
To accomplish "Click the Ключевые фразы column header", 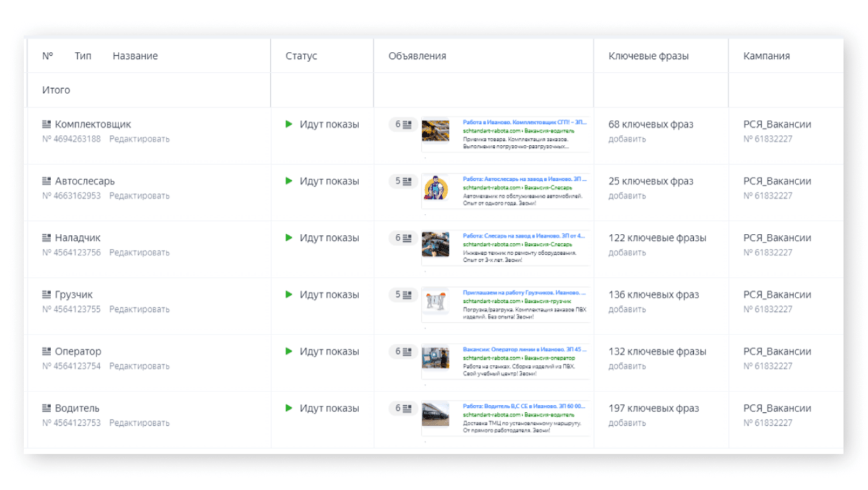I will [648, 56].
